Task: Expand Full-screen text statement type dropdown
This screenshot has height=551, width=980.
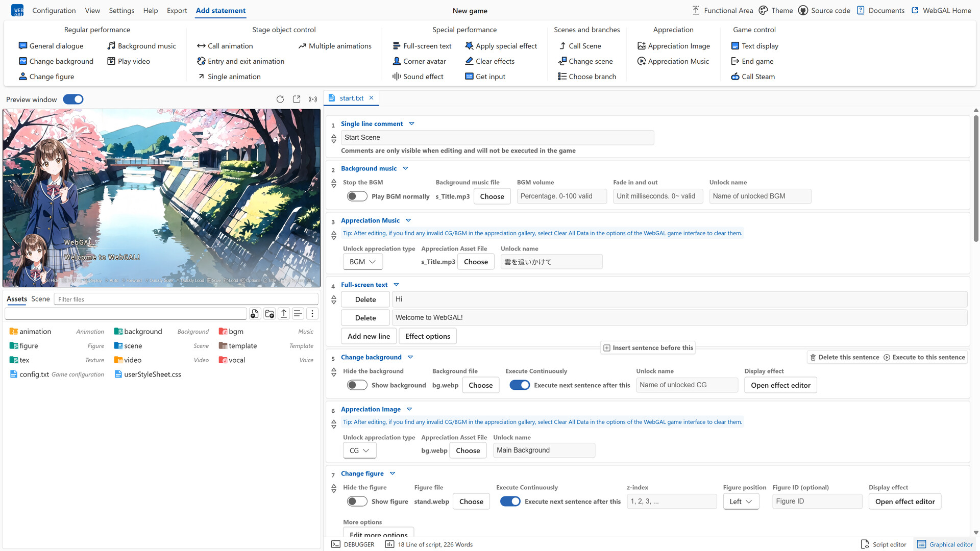Action: pyautogui.click(x=396, y=285)
